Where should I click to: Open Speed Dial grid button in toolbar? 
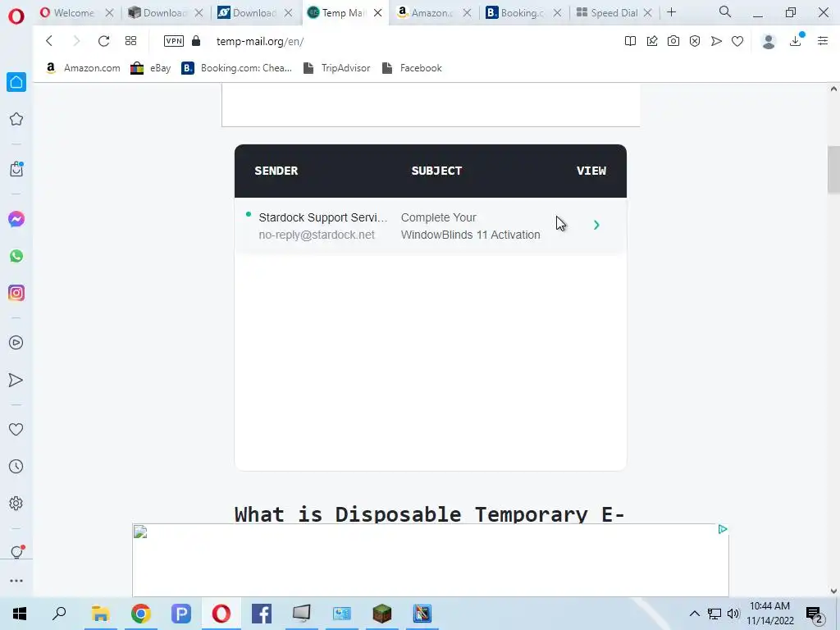(x=130, y=41)
